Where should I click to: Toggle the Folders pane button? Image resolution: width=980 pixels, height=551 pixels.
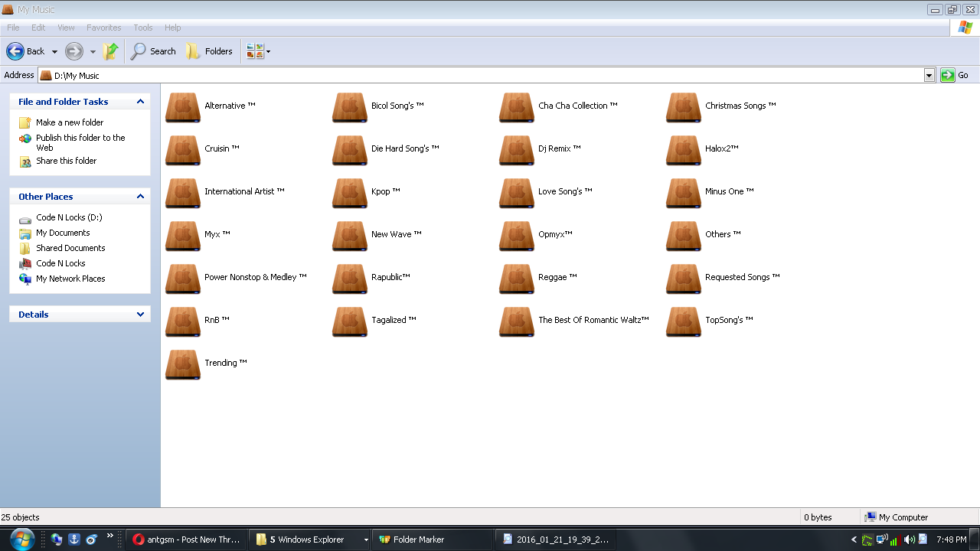[x=209, y=51]
